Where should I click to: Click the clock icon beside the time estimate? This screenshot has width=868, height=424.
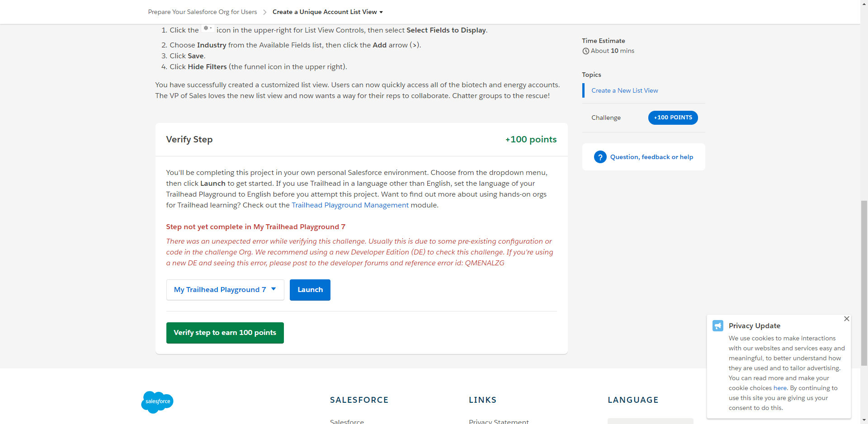click(x=585, y=51)
